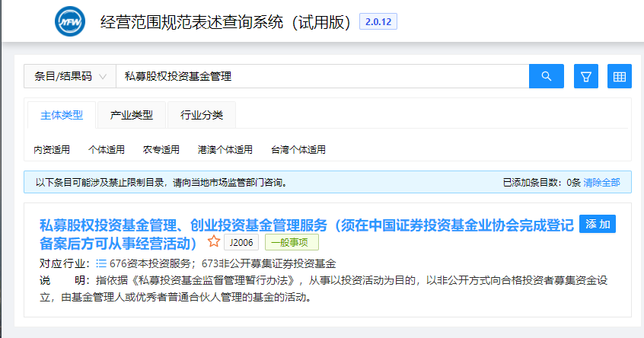Click the 说明 description paragraph

[x=324, y=289]
